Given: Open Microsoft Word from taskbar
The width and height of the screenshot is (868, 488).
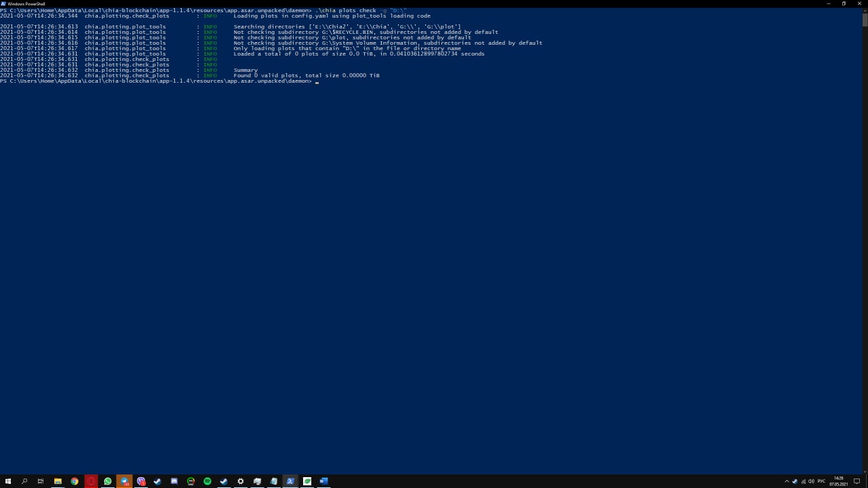Looking at the screenshot, I should [x=323, y=481].
